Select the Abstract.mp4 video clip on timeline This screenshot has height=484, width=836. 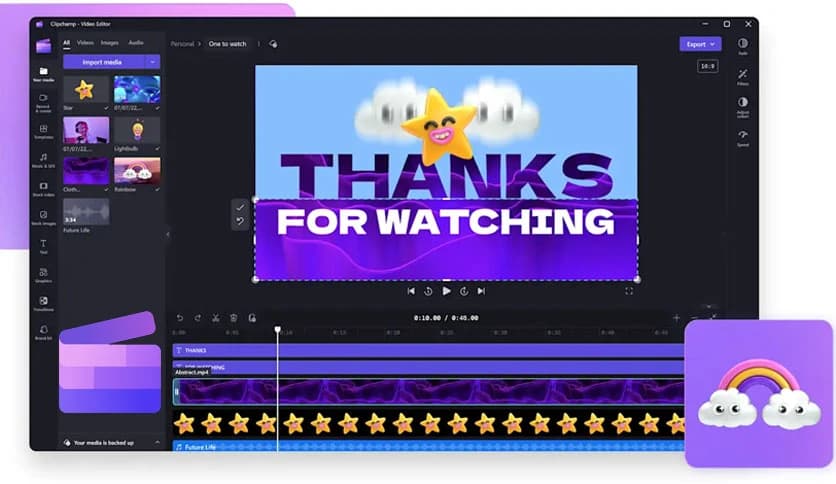(428, 392)
